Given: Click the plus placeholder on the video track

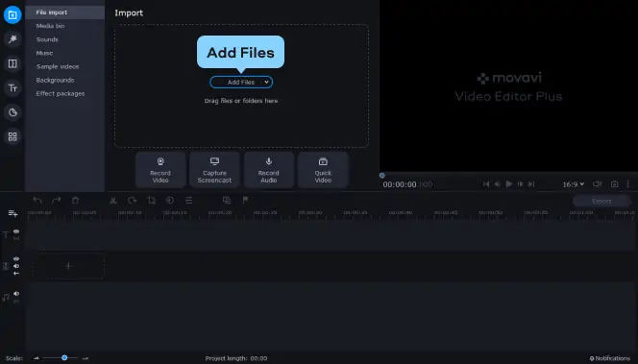Looking at the screenshot, I should pos(68,266).
